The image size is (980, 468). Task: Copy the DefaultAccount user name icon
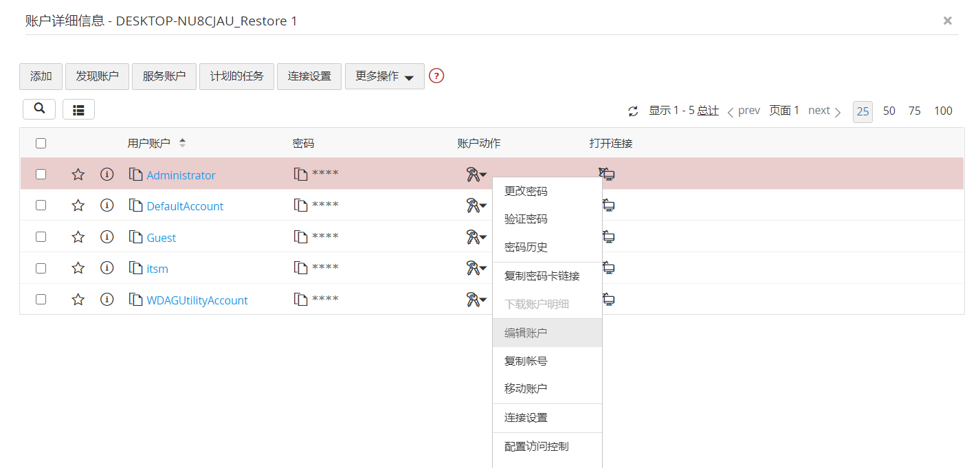click(x=135, y=205)
